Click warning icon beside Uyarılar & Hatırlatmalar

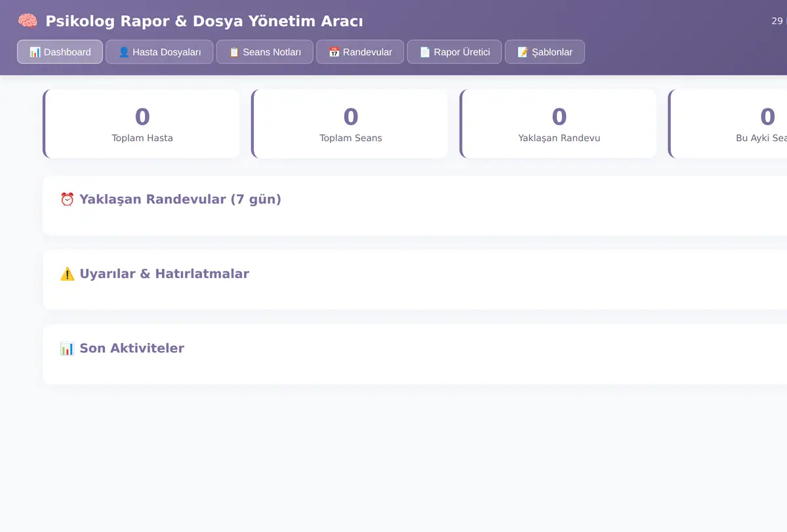coord(67,274)
